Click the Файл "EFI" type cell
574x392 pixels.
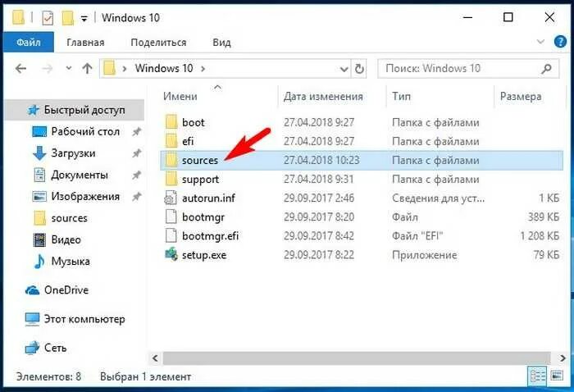(417, 235)
